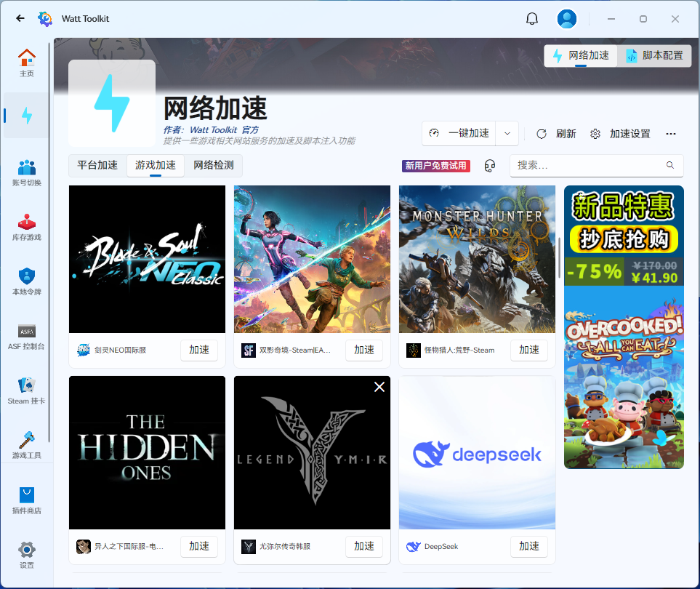Click the Blade & Soul NEO cover image

pos(148,259)
